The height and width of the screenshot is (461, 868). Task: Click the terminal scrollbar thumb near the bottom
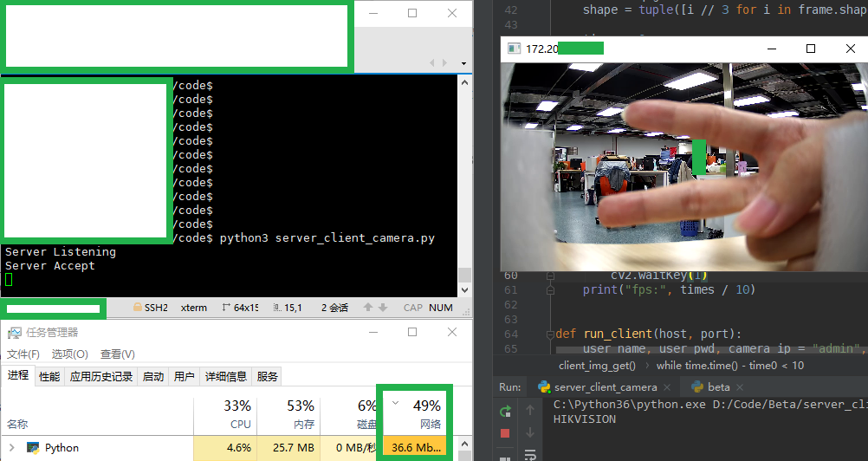(464, 275)
